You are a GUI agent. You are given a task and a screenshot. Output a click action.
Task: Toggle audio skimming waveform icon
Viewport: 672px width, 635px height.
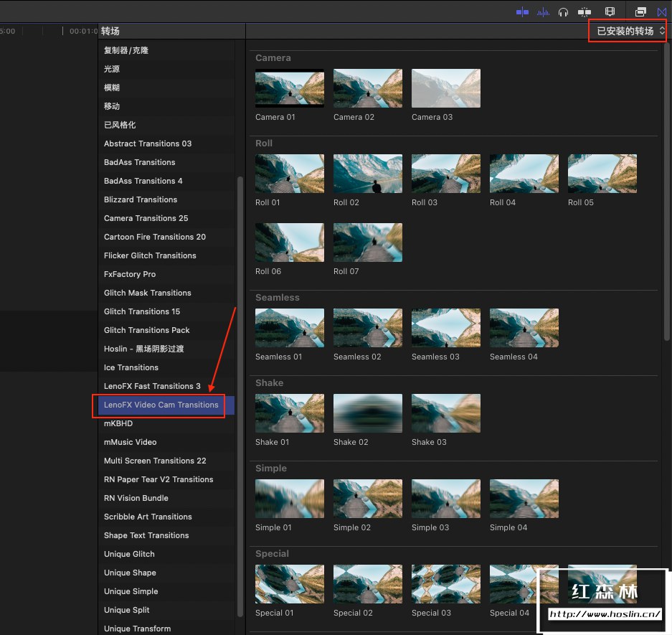point(544,11)
